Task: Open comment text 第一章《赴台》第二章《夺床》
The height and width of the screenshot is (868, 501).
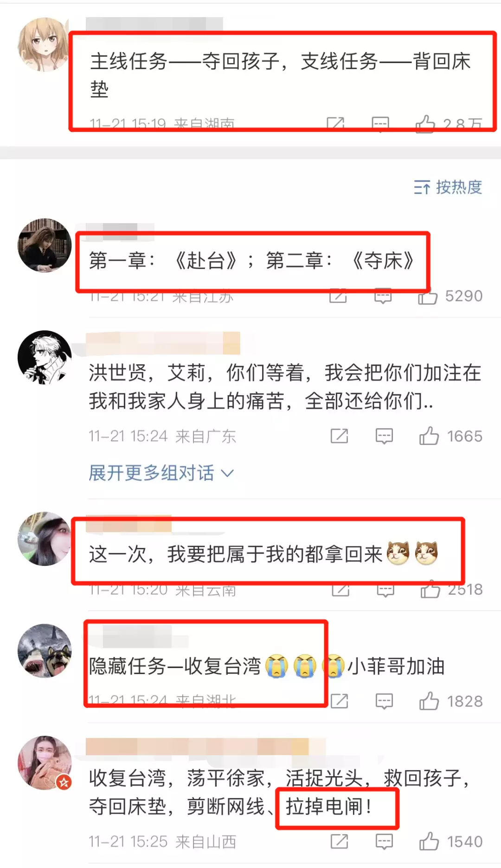Action: pyautogui.click(x=251, y=261)
